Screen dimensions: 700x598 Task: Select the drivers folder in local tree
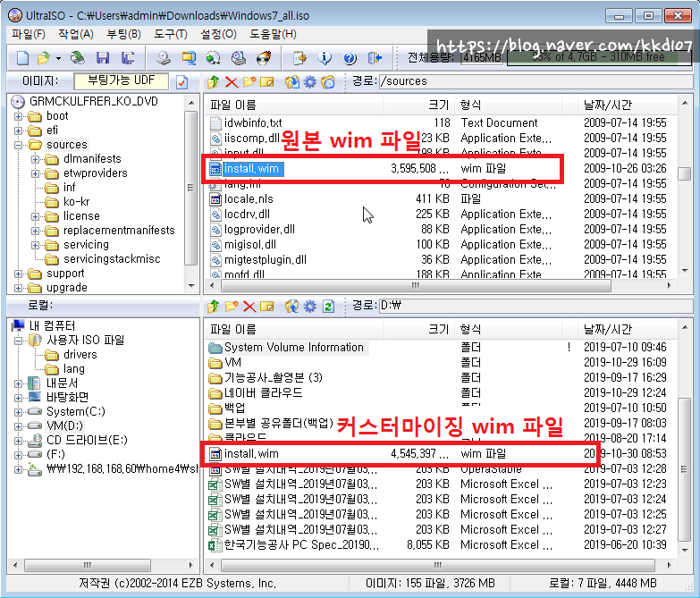tap(80, 354)
